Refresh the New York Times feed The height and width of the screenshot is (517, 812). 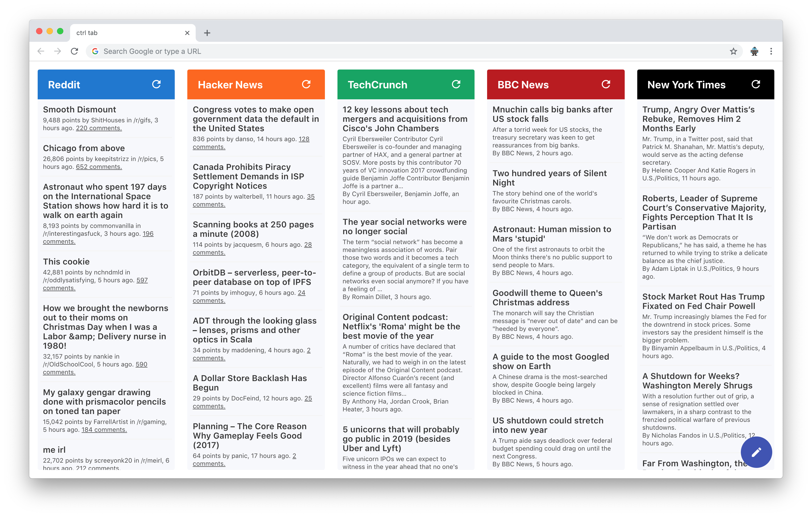point(756,84)
